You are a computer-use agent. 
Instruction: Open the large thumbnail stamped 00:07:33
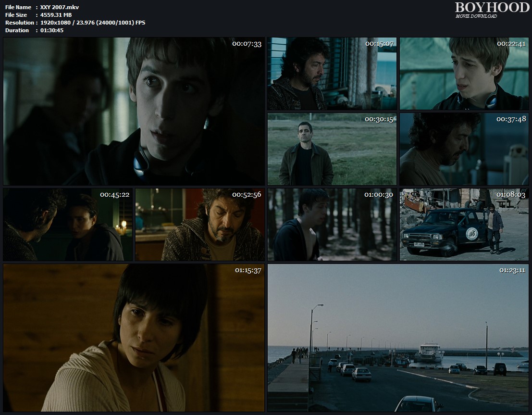coord(134,111)
